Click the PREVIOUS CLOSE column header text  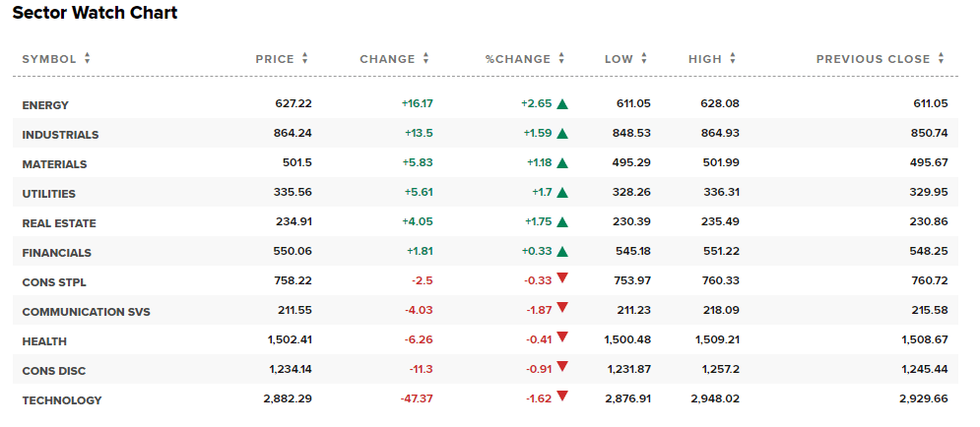click(873, 59)
